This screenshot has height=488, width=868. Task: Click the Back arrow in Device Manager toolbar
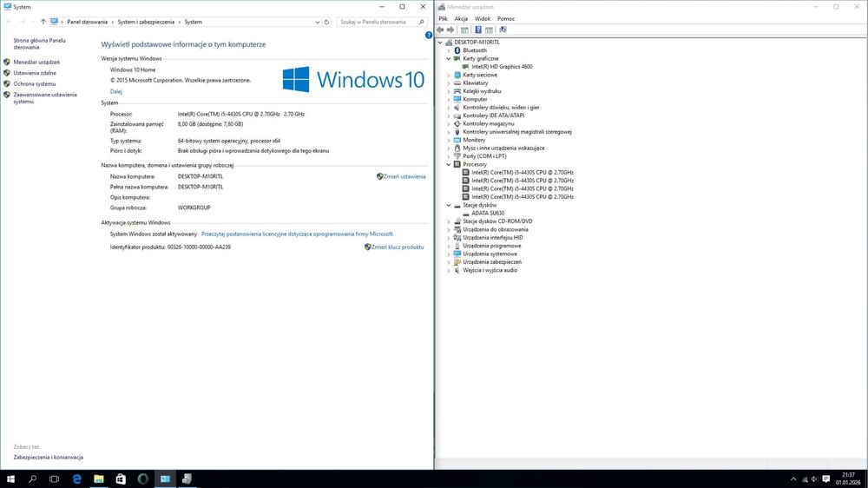click(x=440, y=30)
